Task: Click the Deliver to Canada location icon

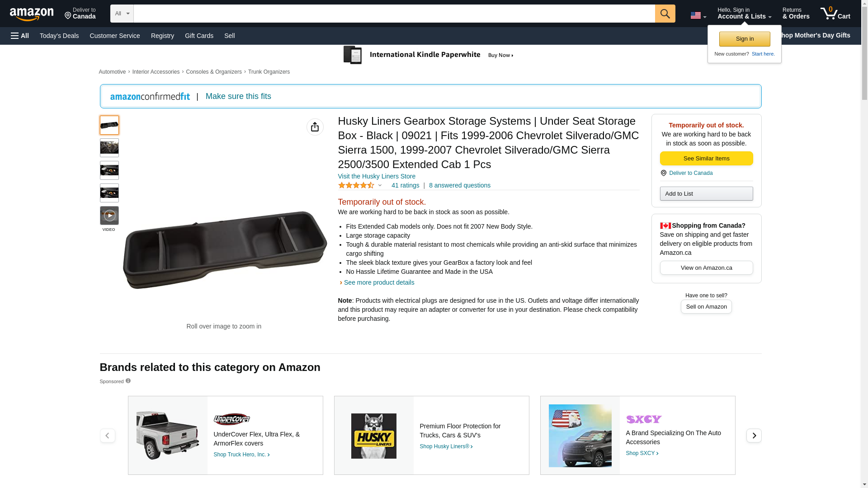Action: 663,173
